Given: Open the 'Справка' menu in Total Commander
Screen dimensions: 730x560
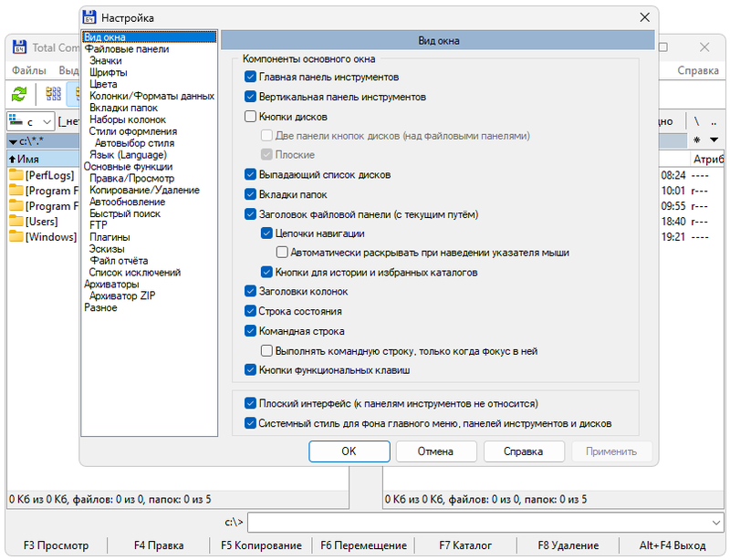Looking at the screenshot, I should coord(697,71).
